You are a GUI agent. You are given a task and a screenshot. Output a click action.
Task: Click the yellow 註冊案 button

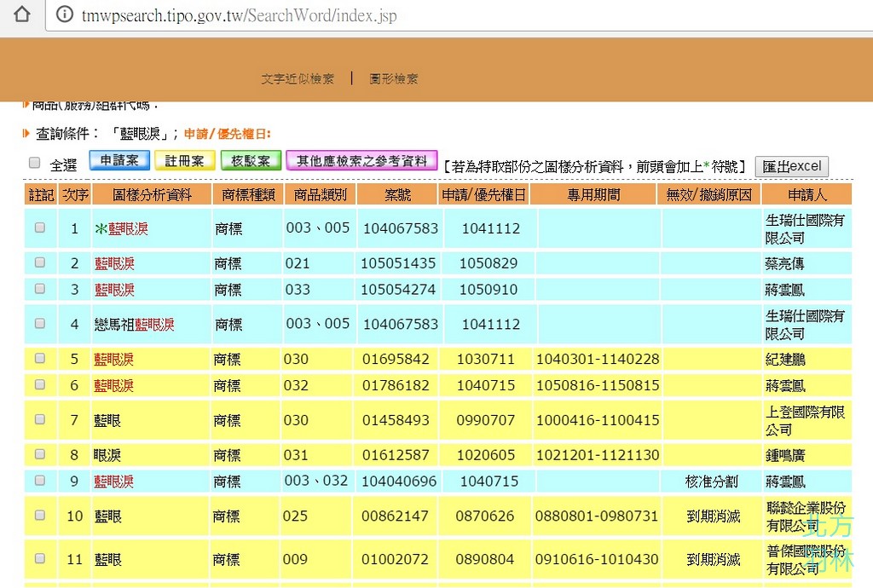184,161
